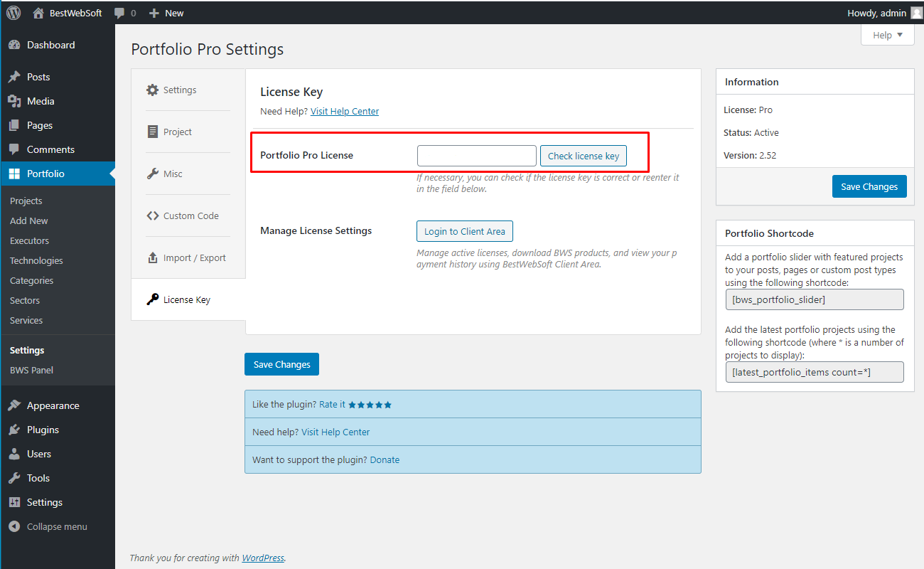Click the WordPress logo icon
The height and width of the screenshot is (569, 924).
14,13
